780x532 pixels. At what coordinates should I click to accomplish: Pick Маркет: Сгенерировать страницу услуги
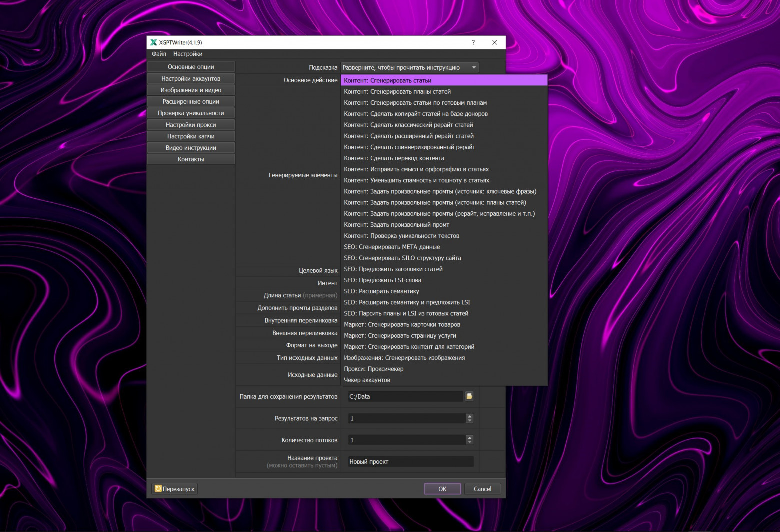point(444,335)
